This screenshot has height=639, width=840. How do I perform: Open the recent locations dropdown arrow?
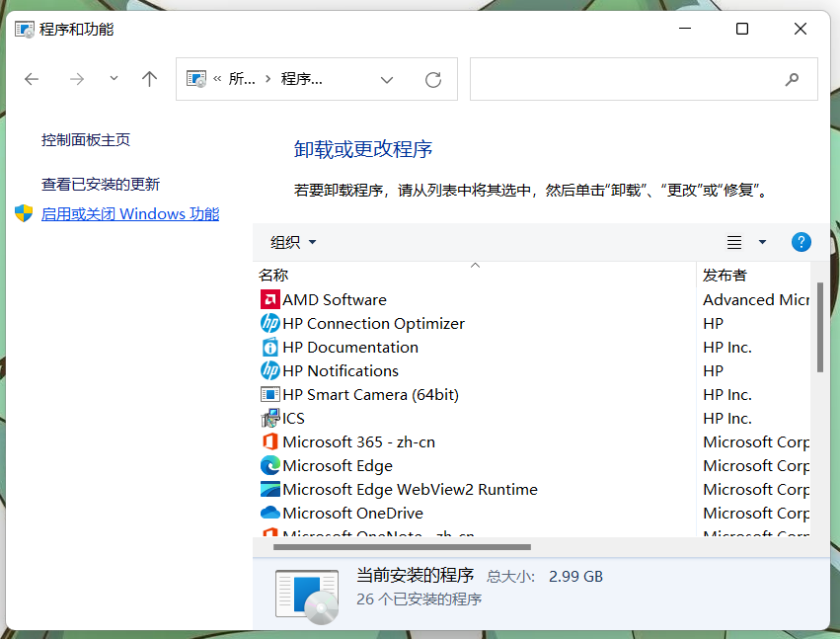click(x=114, y=79)
